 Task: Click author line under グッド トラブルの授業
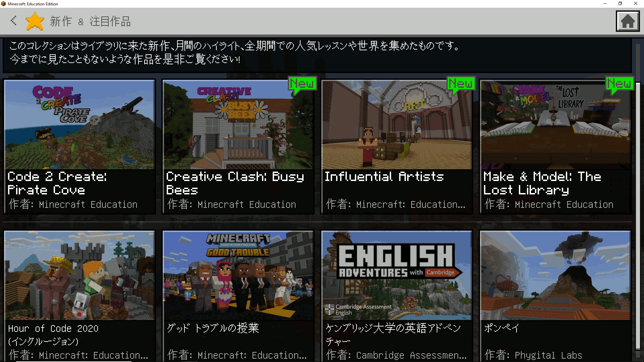[x=237, y=355]
